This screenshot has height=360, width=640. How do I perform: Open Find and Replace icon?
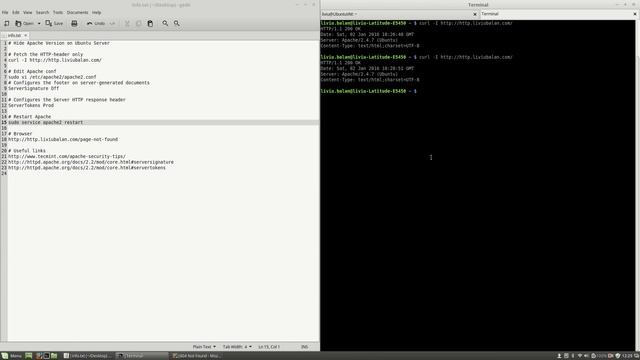coord(177,24)
